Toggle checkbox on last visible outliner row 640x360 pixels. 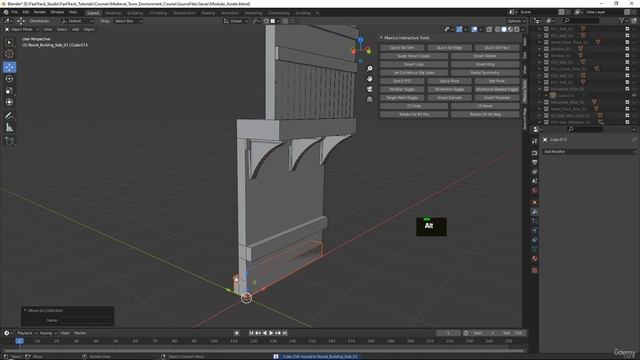click(627, 122)
